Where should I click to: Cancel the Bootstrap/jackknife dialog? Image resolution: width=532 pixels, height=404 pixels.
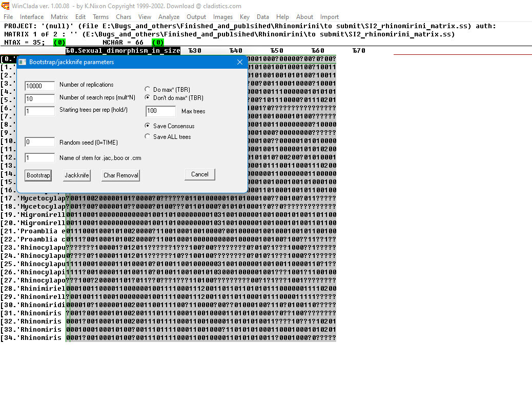coord(200,174)
